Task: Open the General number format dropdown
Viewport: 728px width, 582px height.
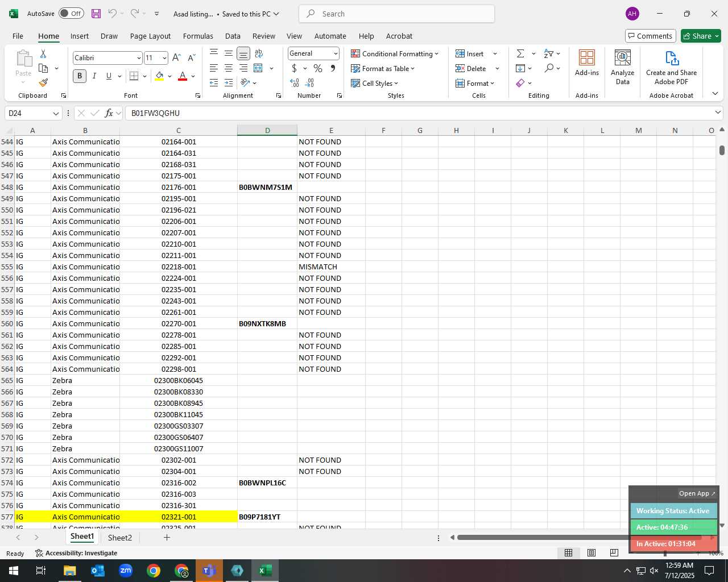Action: tap(336, 53)
